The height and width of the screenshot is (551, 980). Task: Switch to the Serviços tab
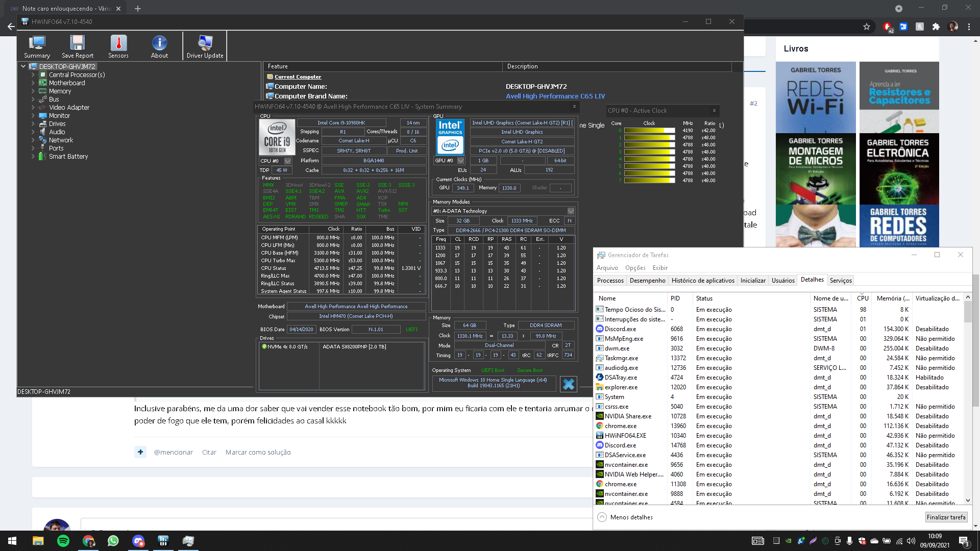841,280
